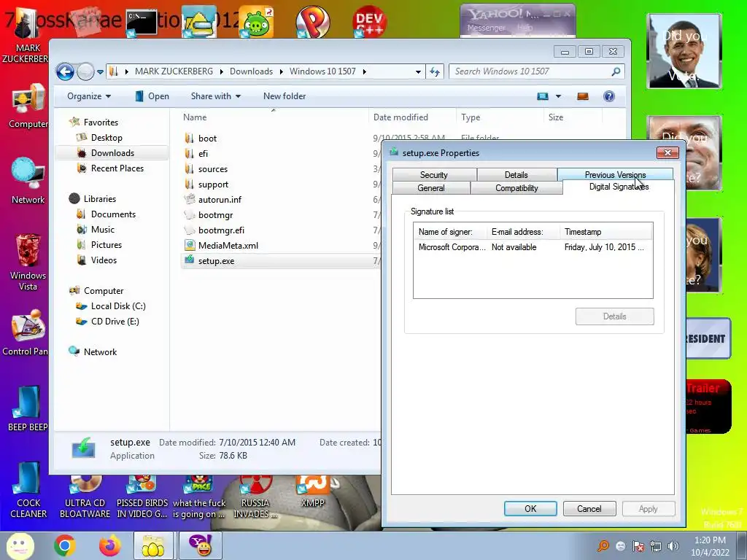Click the Details button under Signature list

pos(614,316)
